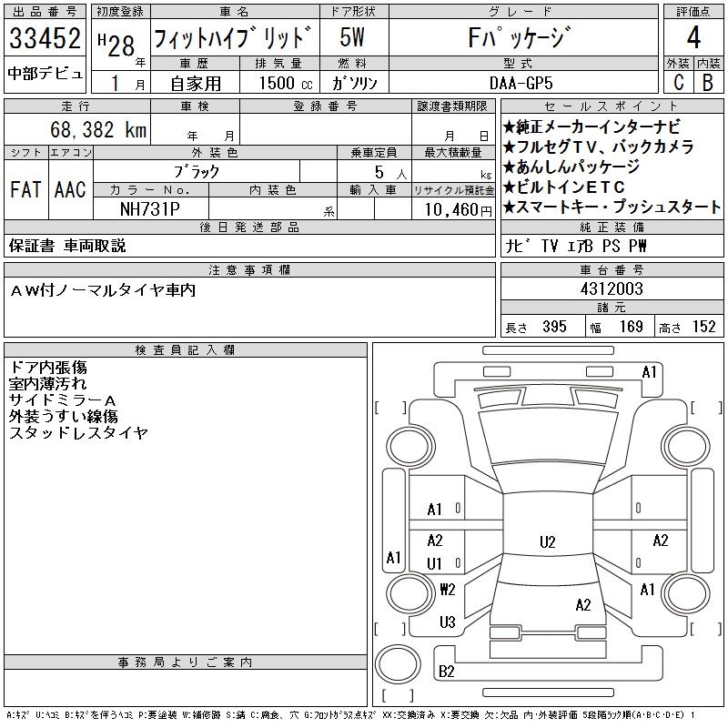Click inspector note 外装うすい線傷

(x=63, y=417)
